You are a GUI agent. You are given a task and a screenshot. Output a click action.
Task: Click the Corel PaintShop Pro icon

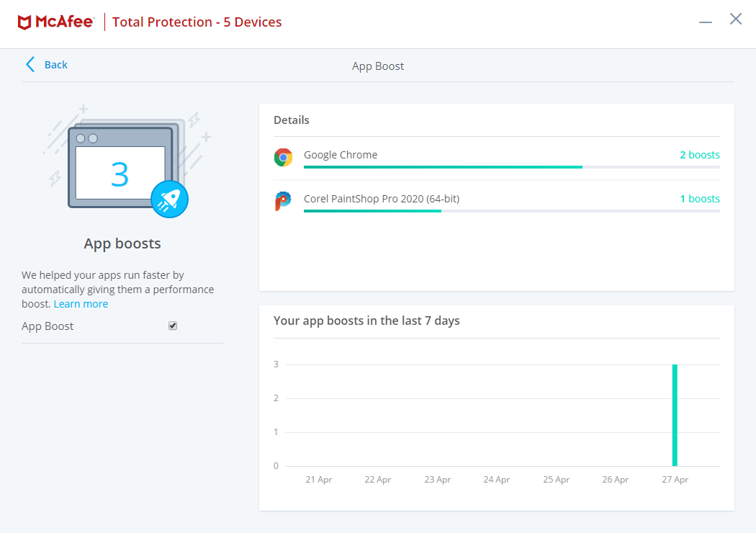pos(284,201)
